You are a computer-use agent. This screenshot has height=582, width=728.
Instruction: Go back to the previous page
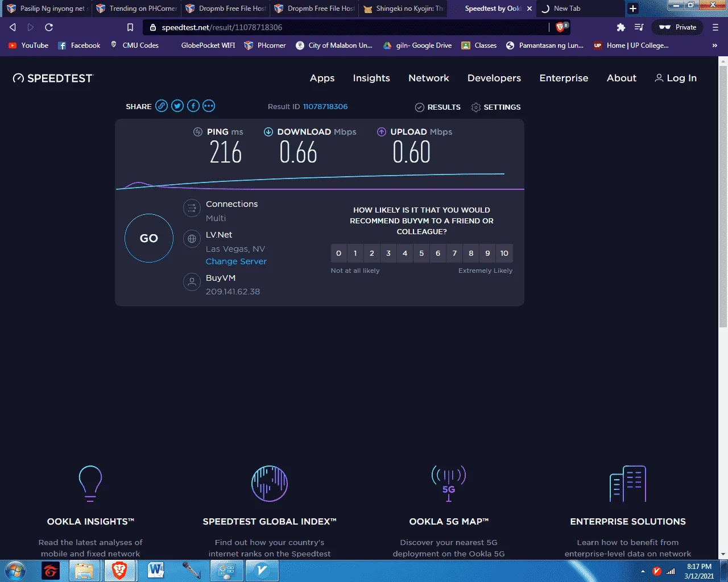13,27
